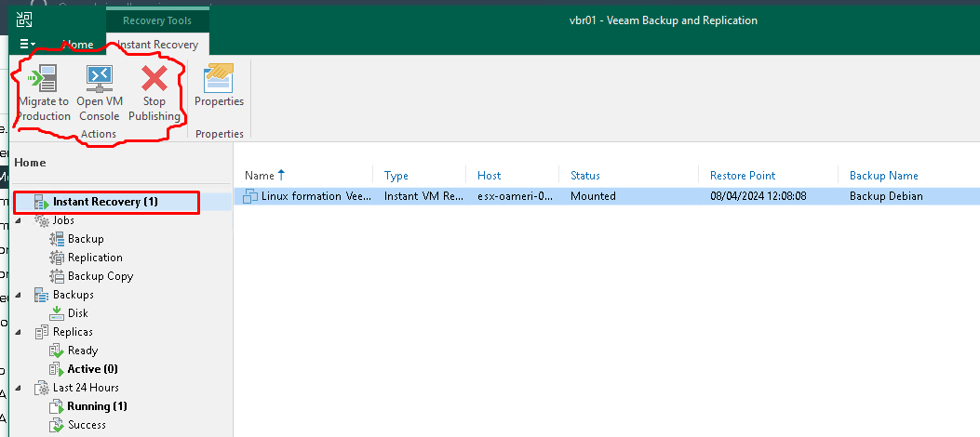Switch to the Home ribbon tab

(79, 45)
